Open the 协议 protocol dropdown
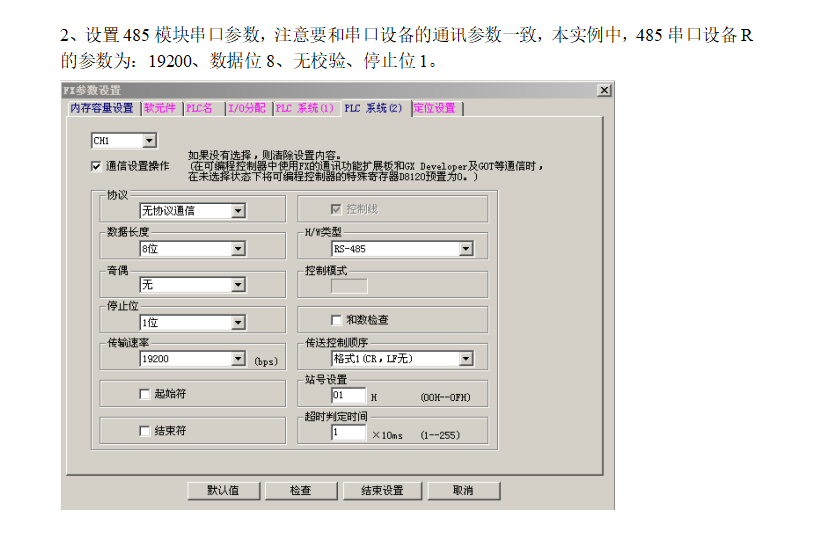This screenshot has height=551, width=819. coord(238,211)
